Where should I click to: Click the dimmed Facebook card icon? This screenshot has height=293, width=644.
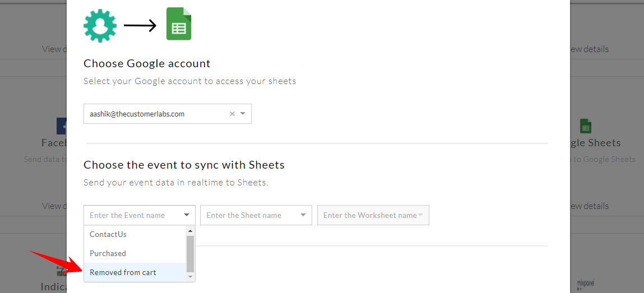point(61,125)
